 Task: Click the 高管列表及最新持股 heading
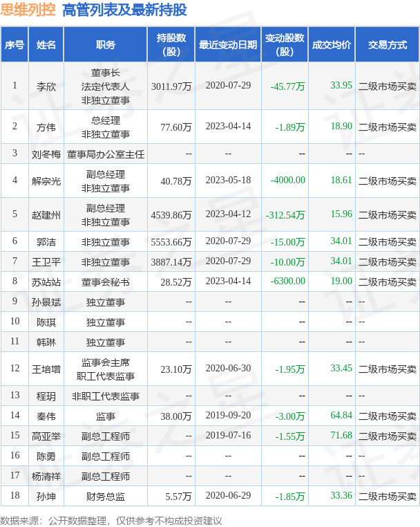pyautogui.click(x=124, y=10)
